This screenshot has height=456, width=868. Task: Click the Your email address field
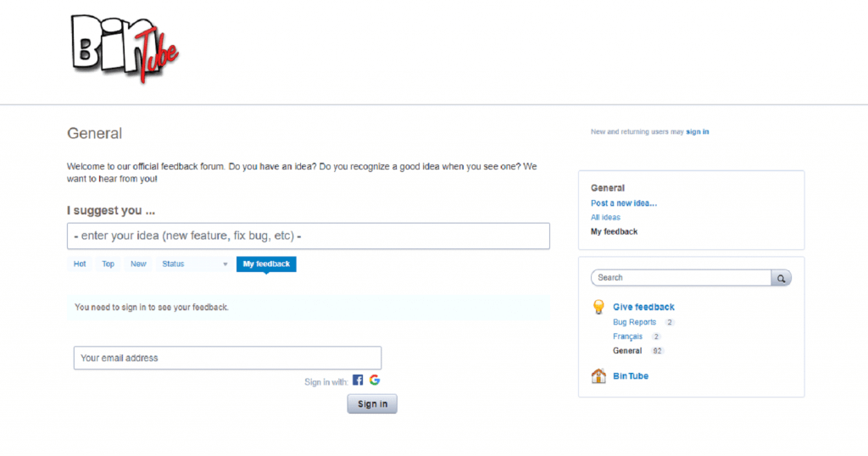pyautogui.click(x=227, y=358)
